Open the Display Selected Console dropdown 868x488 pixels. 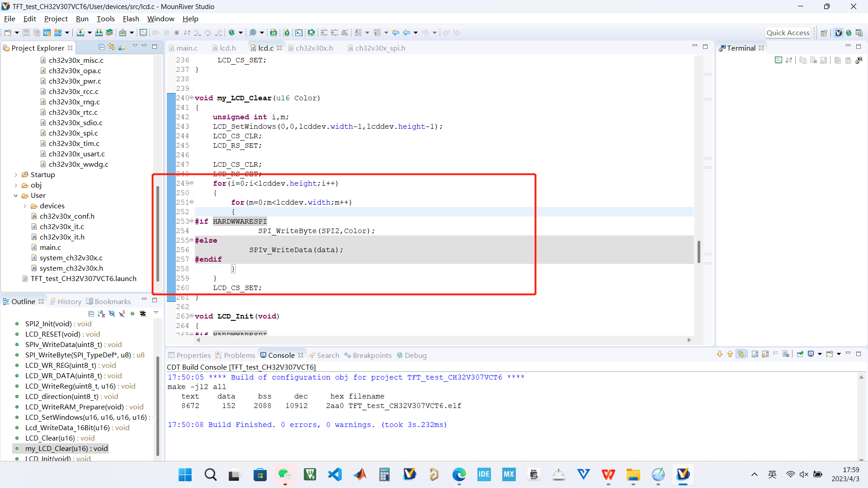(x=820, y=354)
